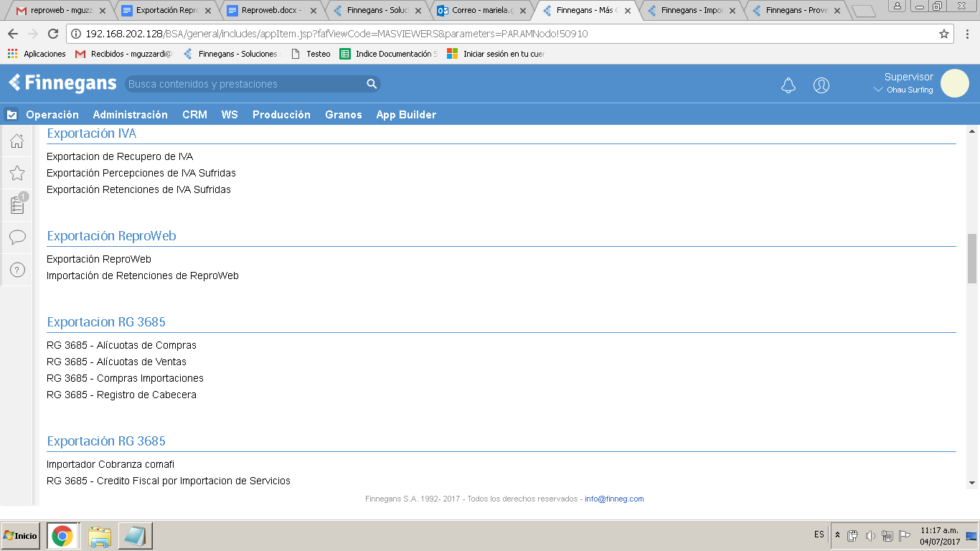Open RG 3685 - Alícuotas de Ventas
The width and height of the screenshot is (980, 551).
[x=116, y=362]
